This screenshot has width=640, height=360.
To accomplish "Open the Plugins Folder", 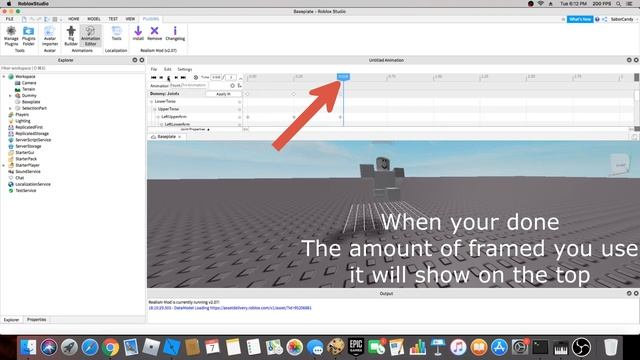I will click(29, 36).
